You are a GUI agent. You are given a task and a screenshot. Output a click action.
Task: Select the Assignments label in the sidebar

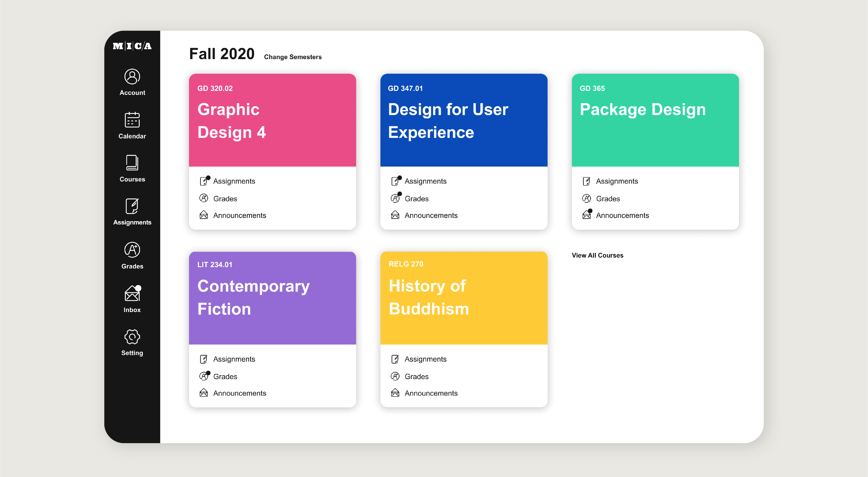pos(132,222)
